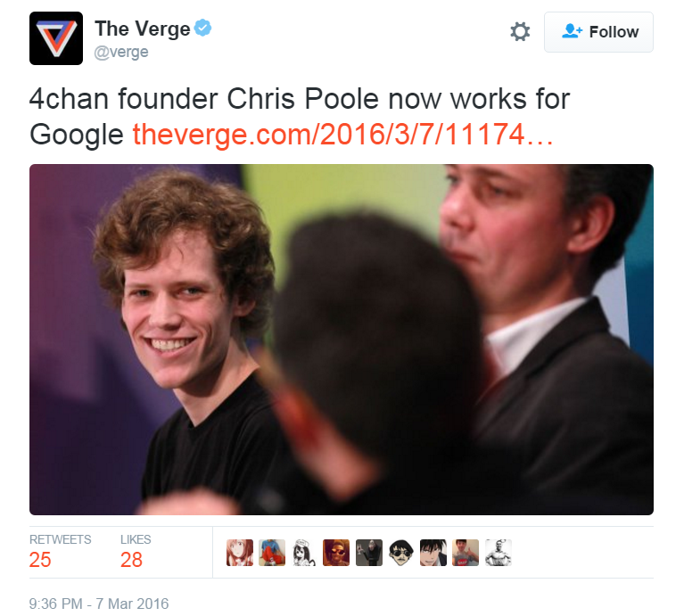This screenshot has height=616, width=684.
Task: Open the dark-haired anime man avatar
Action: pos(433,553)
